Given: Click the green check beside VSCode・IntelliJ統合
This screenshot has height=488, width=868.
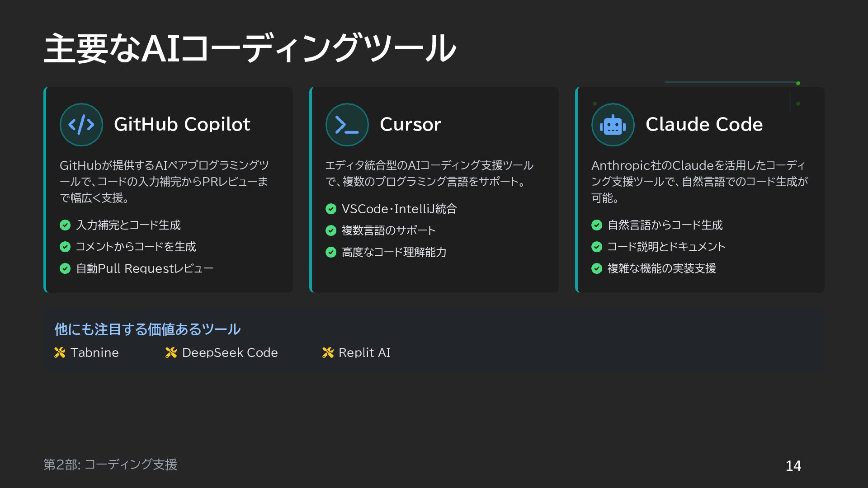Looking at the screenshot, I should [331, 209].
